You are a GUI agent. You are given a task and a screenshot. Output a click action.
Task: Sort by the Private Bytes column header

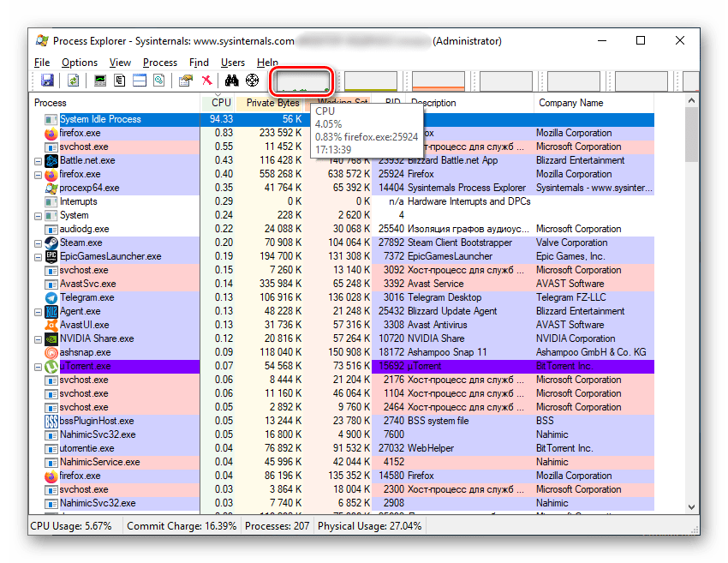click(x=272, y=103)
